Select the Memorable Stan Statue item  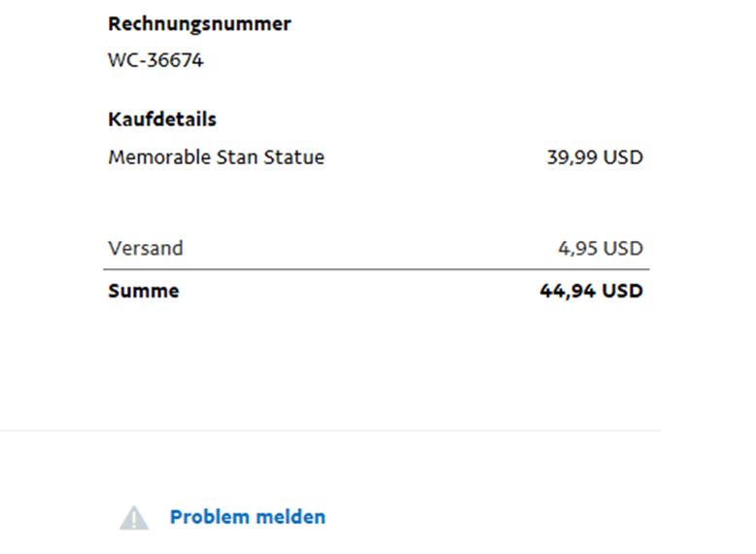pyautogui.click(x=216, y=157)
